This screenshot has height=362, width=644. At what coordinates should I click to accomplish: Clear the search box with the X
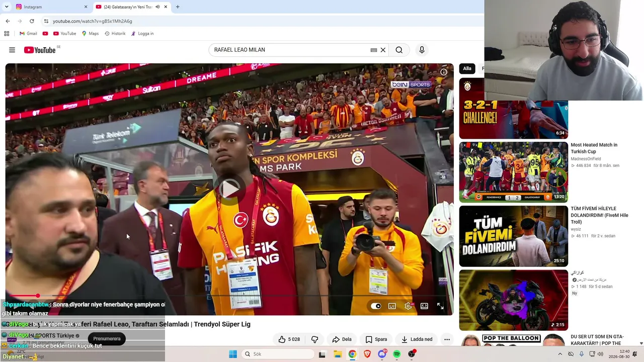[383, 50]
